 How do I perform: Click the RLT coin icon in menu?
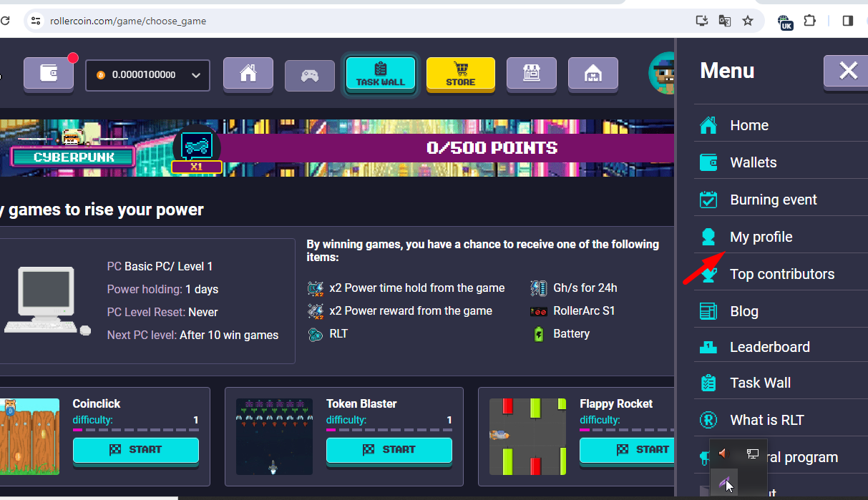(708, 420)
